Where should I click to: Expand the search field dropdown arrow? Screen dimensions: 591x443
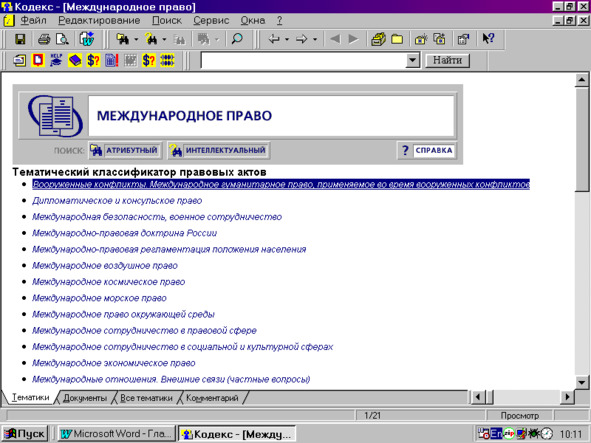coord(413,60)
